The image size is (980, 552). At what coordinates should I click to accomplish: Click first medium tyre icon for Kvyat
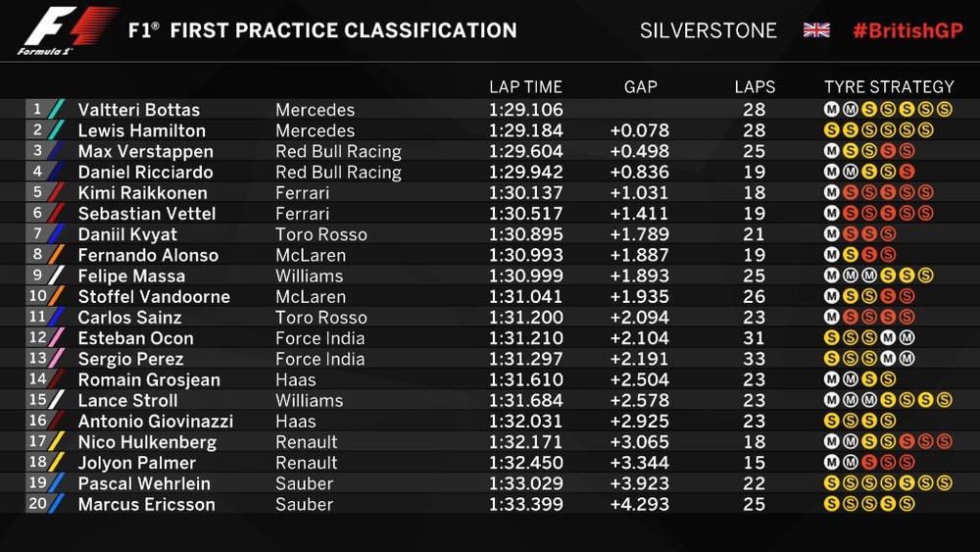831,234
